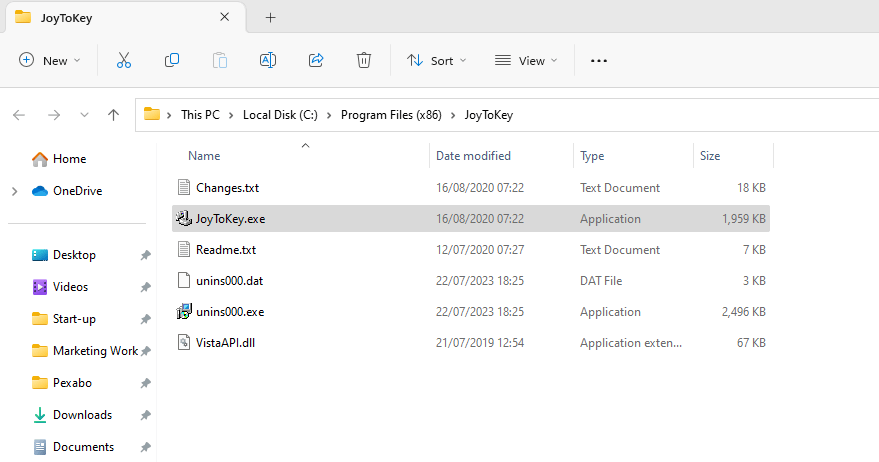Image resolution: width=879 pixels, height=462 pixels.
Task: Open Videos quick access folder
Action: [x=60, y=287]
